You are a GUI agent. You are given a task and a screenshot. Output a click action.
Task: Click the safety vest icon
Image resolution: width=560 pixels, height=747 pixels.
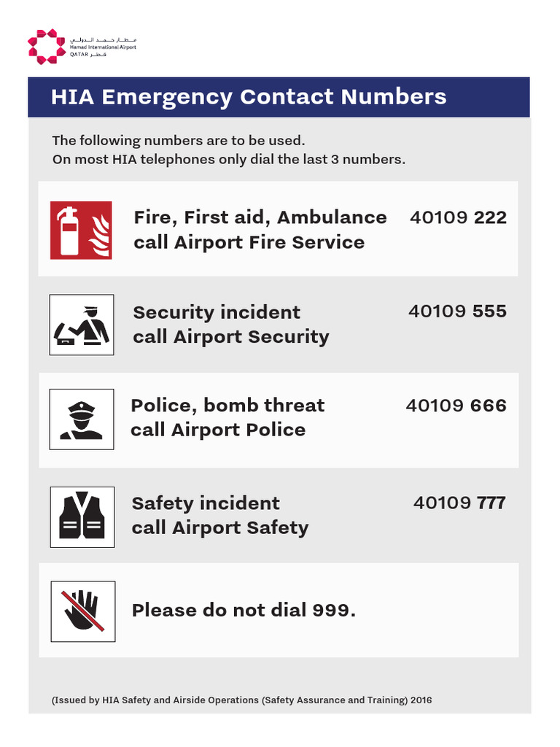coord(82,517)
